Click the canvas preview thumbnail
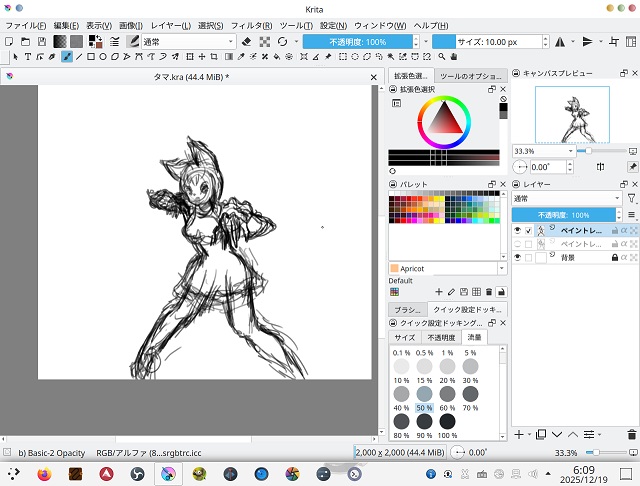Viewport: 640px width, 486px height. pyautogui.click(x=574, y=113)
